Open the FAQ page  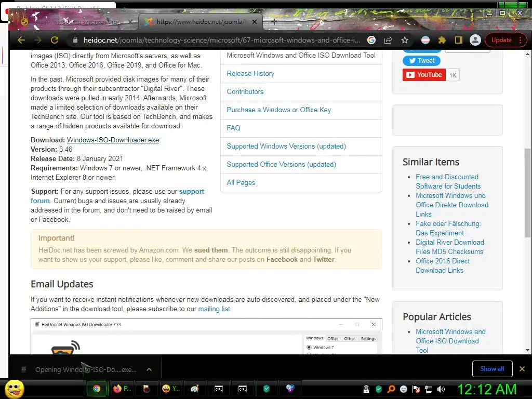pyautogui.click(x=233, y=128)
